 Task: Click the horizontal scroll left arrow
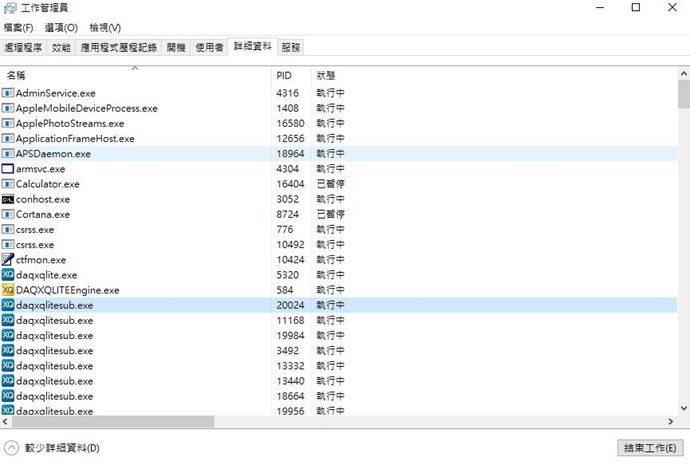[x=5, y=421]
